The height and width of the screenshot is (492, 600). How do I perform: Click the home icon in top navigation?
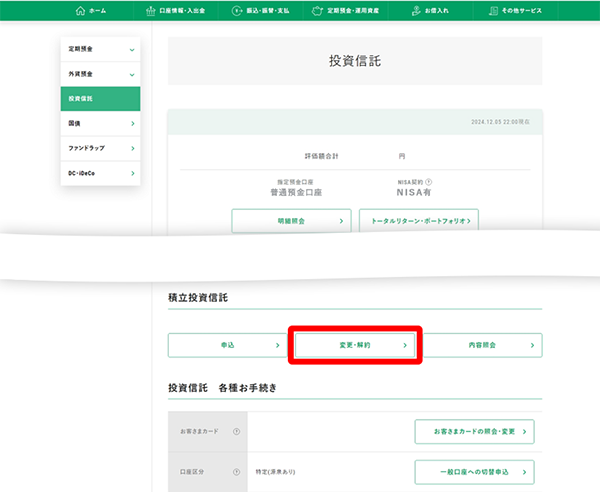point(80,11)
